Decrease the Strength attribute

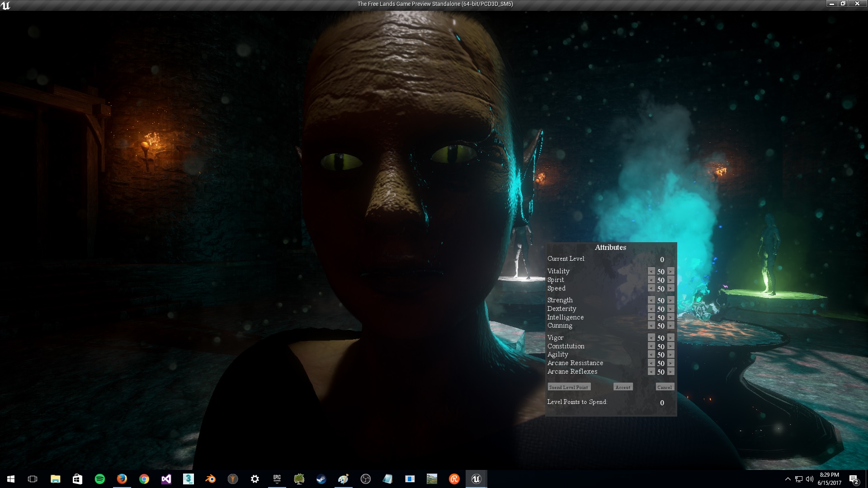pos(651,300)
